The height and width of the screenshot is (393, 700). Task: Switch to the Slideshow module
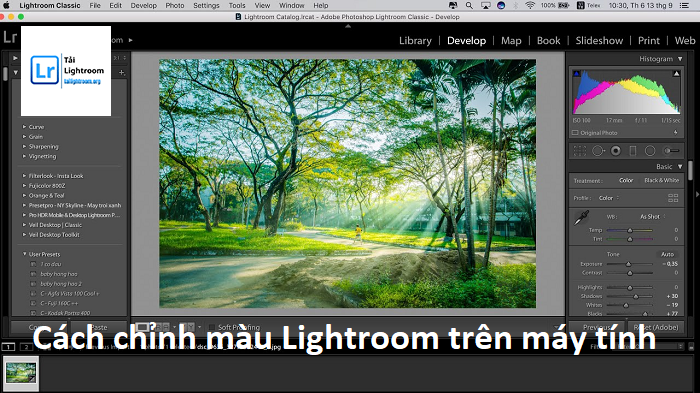pyautogui.click(x=599, y=41)
